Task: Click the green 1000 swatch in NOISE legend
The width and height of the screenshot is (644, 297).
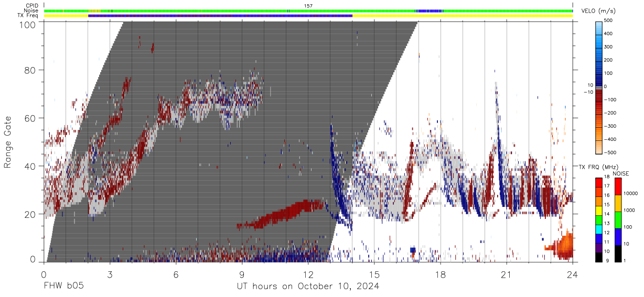Action: pos(618,220)
